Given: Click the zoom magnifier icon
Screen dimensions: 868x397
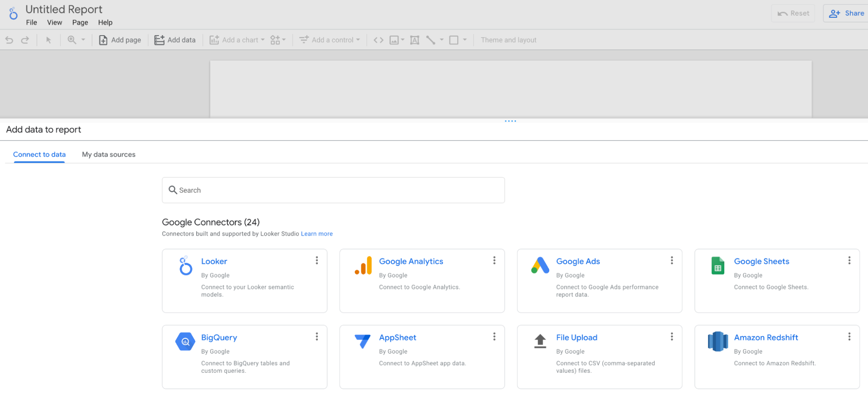Looking at the screenshot, I should pyautogui.click(x=72, y=40).
